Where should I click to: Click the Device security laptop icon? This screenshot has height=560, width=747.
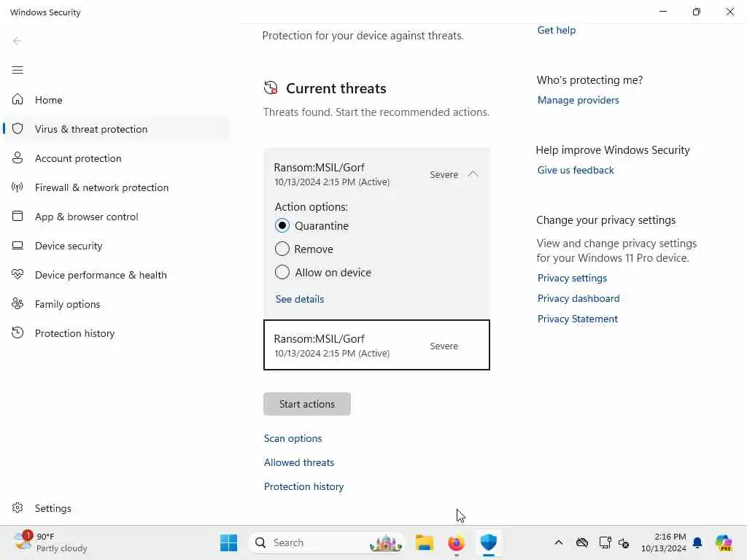point(18,245)
